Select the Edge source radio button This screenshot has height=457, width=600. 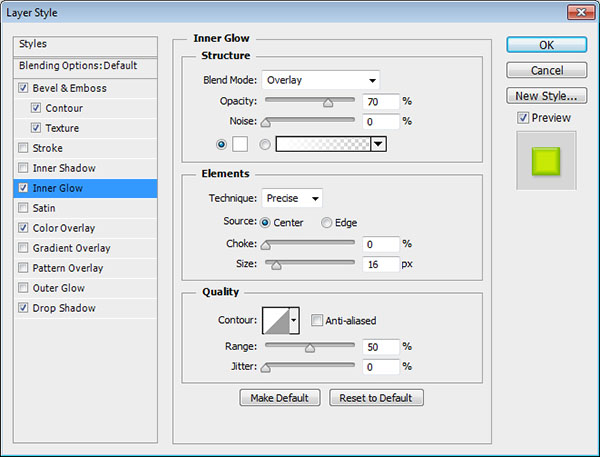point(327,223)
